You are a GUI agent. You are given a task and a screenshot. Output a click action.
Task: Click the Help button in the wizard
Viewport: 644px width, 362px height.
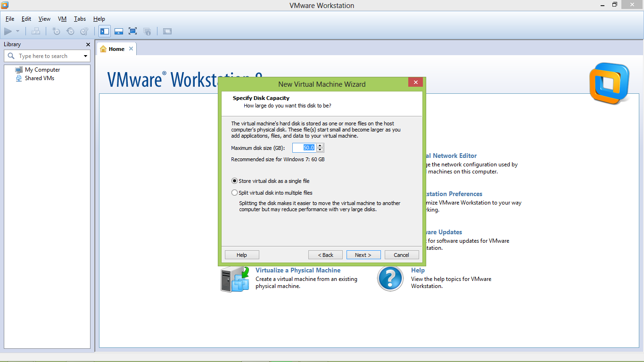(241, 255)
